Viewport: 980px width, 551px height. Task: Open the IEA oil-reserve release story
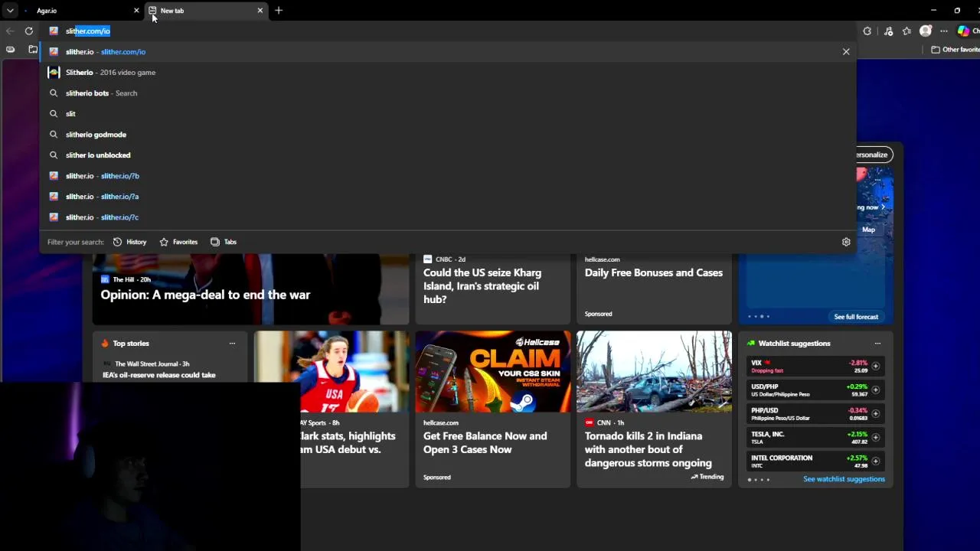pos(159,375)
